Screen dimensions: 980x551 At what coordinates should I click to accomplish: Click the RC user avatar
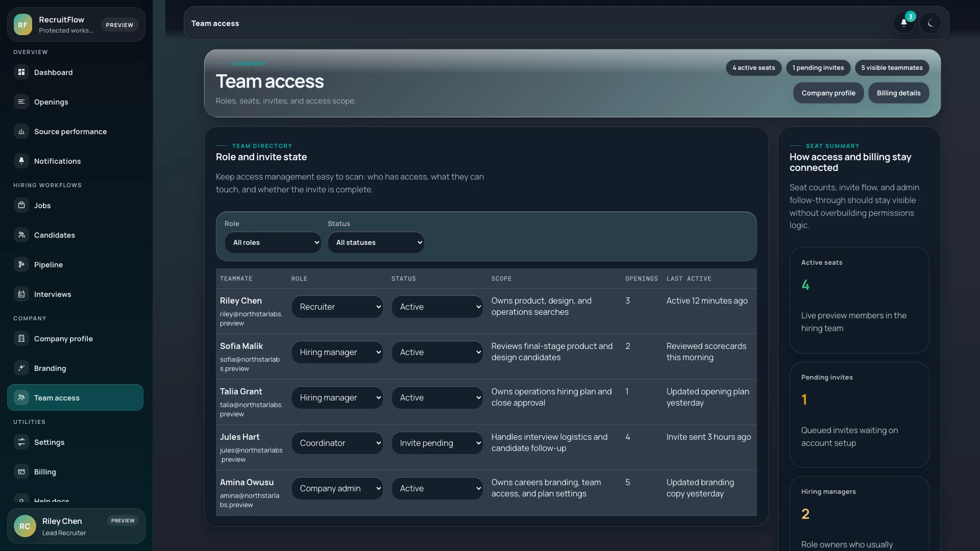[24, 527]
